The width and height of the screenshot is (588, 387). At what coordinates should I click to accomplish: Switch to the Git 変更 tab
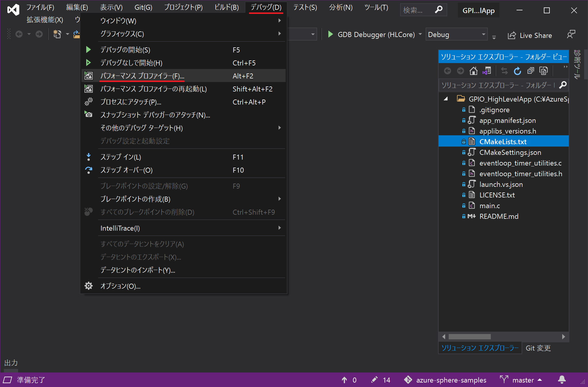(538, 348)
